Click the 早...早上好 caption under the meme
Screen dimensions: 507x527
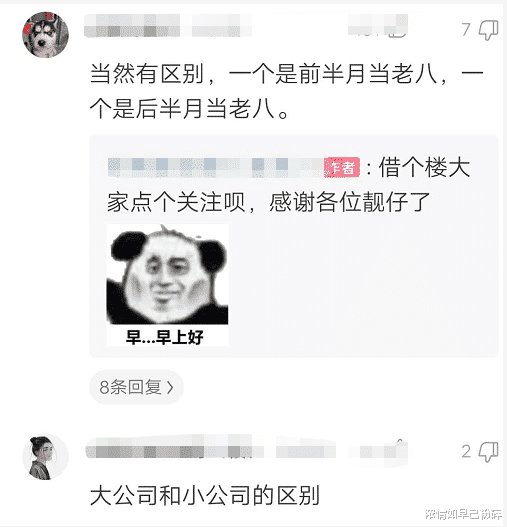coord(165,337)
